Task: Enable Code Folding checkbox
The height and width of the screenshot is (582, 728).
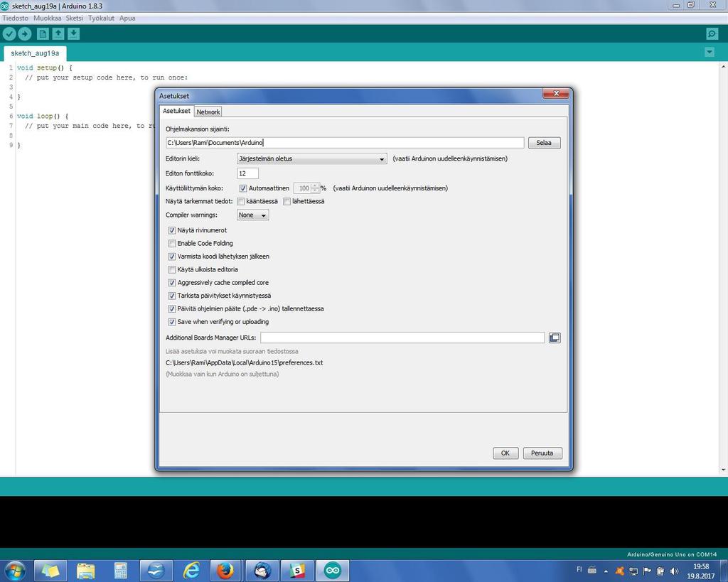Action: [172, 243]
